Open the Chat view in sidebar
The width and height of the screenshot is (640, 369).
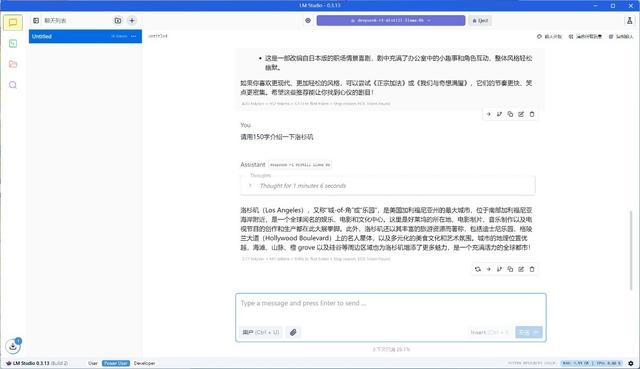point(13,22)
